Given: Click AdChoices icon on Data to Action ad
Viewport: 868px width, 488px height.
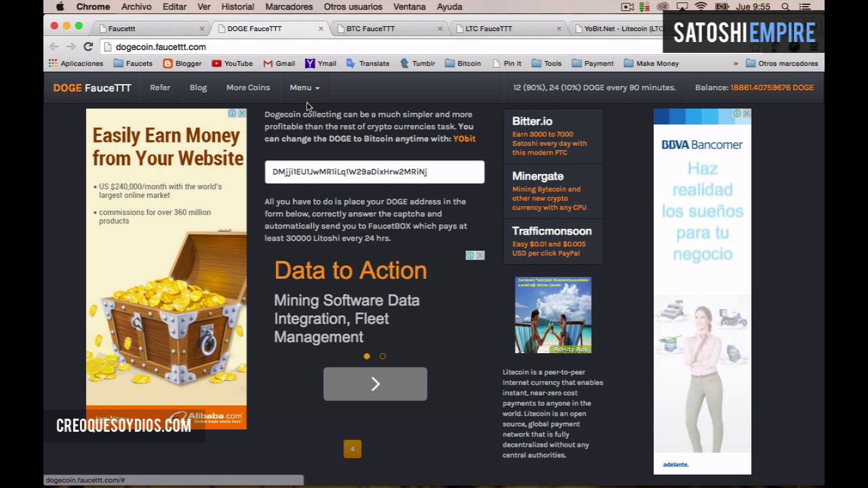Looking at the screenshot, I should tap(470, 256).
